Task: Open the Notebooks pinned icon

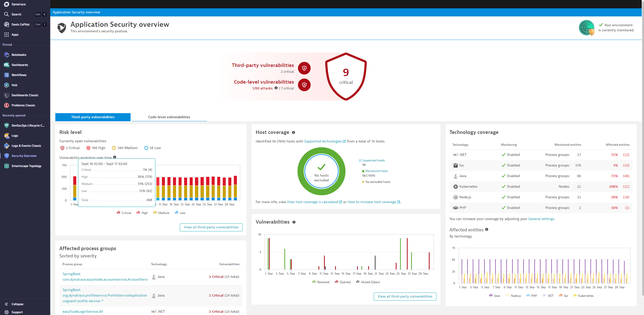Action: tap(7, 55)
